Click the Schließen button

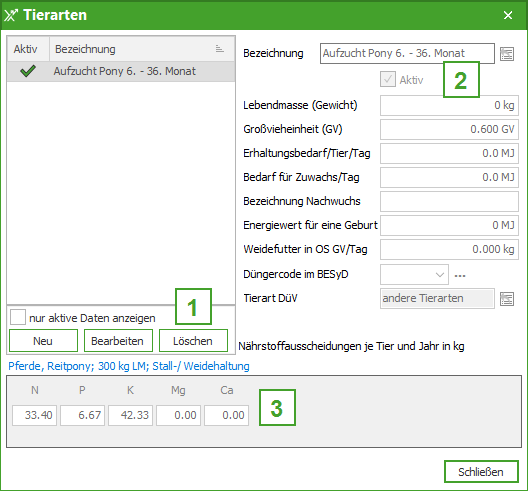[481, 471]
